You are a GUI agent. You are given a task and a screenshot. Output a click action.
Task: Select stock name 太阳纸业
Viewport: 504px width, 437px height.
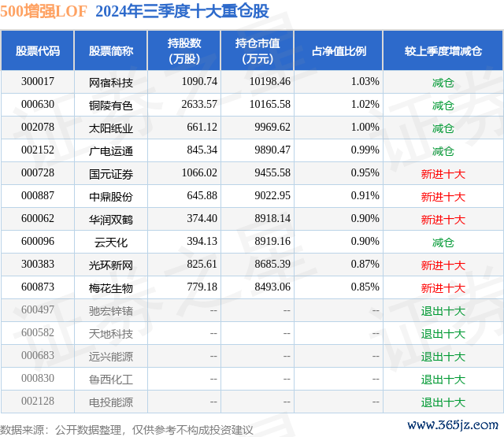click(111, 128)
